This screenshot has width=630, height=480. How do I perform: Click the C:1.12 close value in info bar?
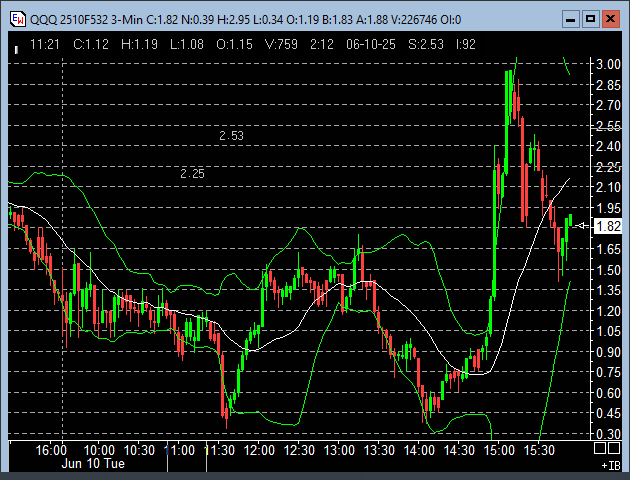point(91,44)
